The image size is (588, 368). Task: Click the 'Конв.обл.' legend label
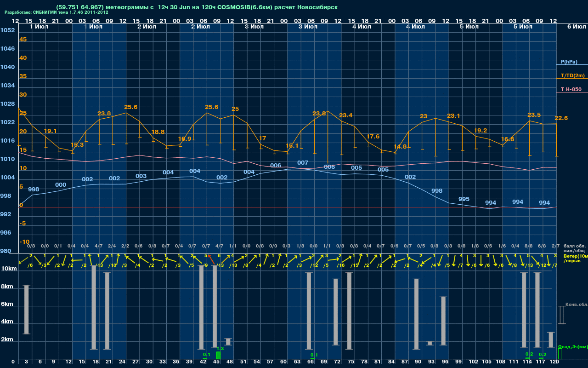click(576, 305)
